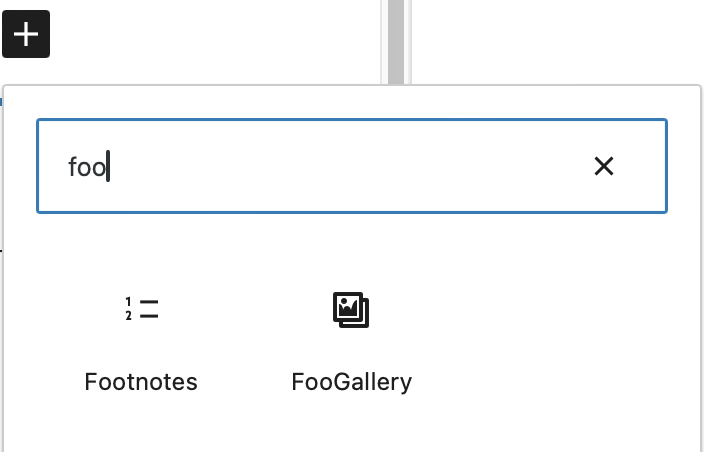Reset the search field using X

click(x=603, y=166)
